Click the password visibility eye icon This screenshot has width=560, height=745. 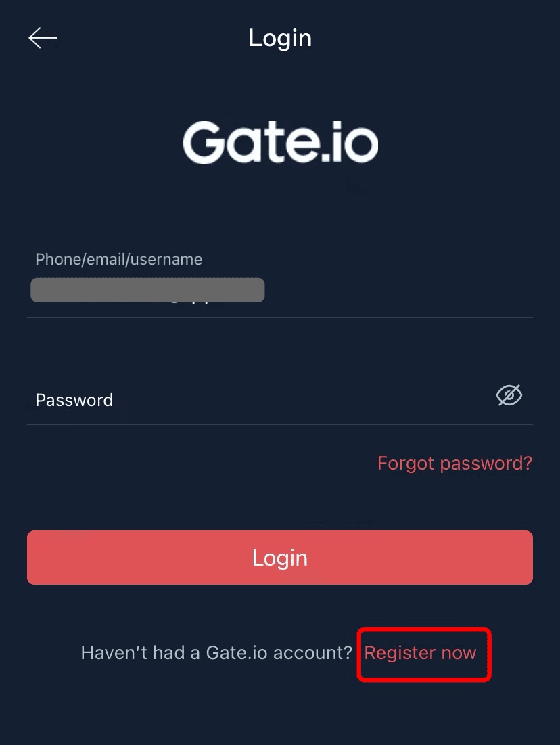click(509, 396)
